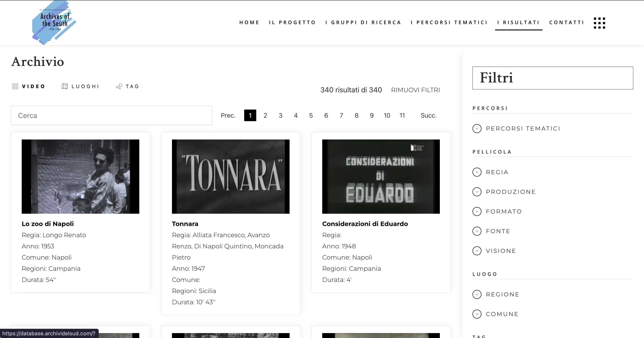This screenshot has width=644, height=338.
Task: Expand the Fonte filter circle arrow
Action: [477, 231]
